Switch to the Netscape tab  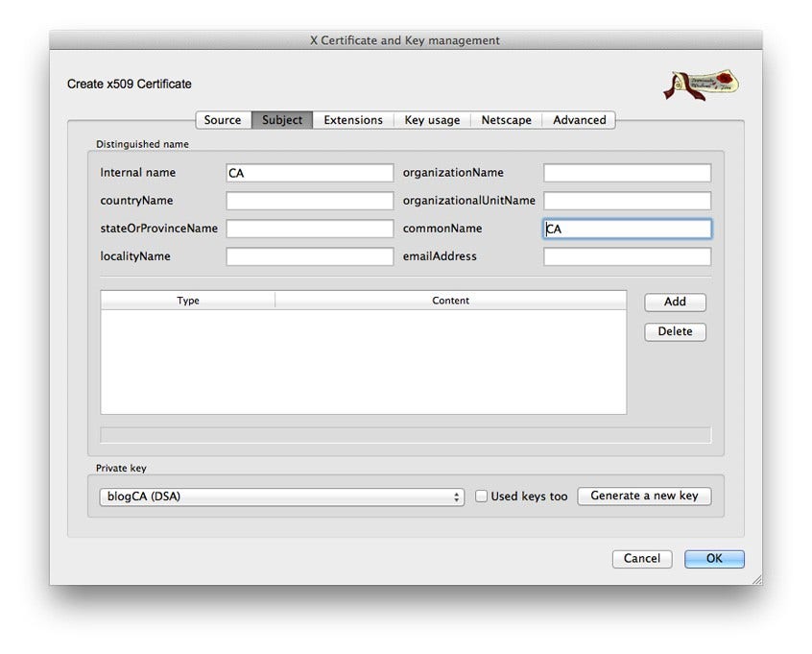pyautogui.click(x=507, y=120)
